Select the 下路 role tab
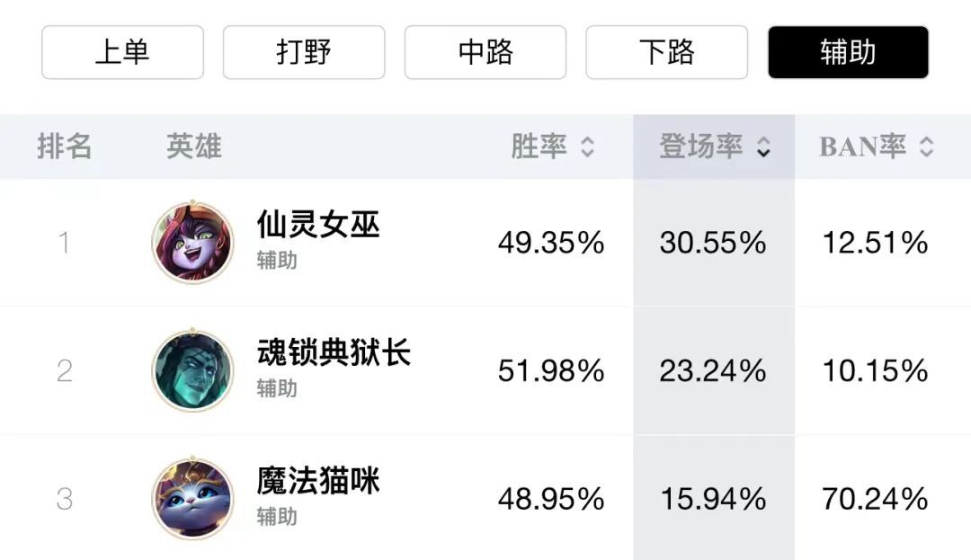 667,52
